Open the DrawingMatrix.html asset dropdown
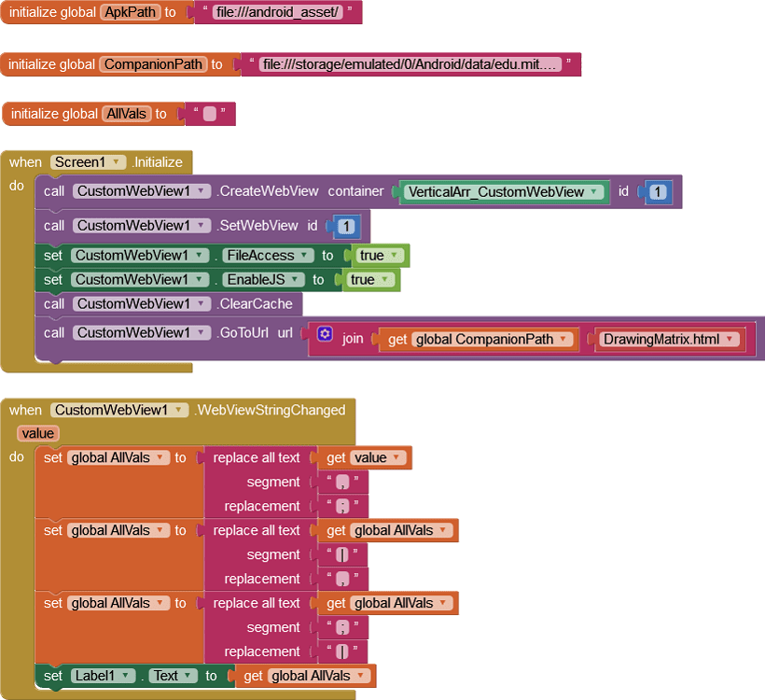This screenshot has height=700, width=765. [727, 340]
